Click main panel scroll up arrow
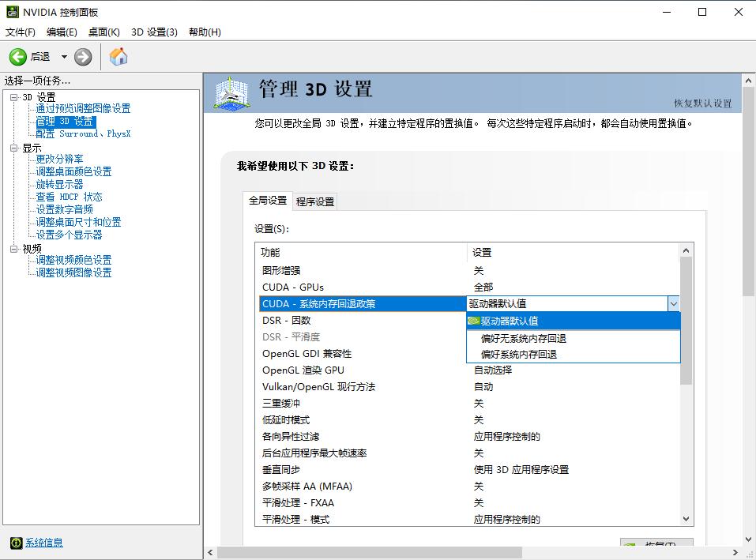Screen dimensions: 756x560 click(x=748, y=81)
